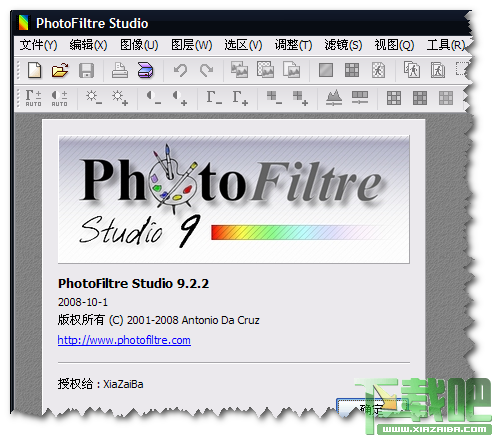
Task: Open the Histogram mountain icon
Action: pos(334,98)
